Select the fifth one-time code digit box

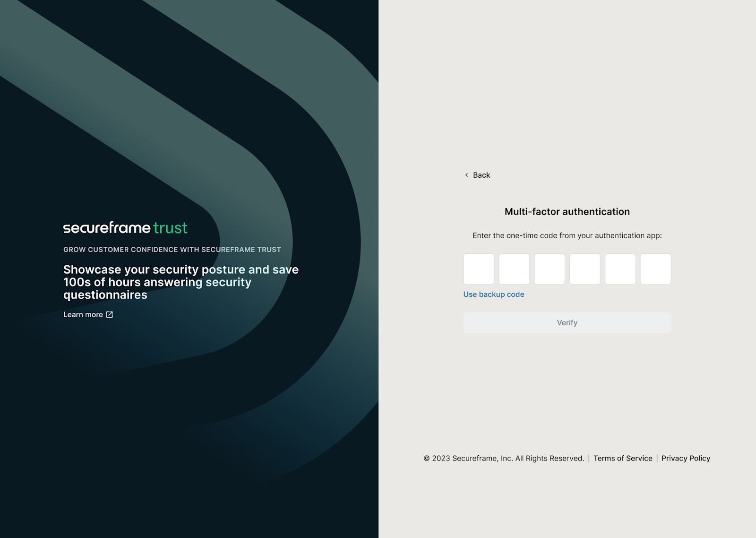pyautogui.click(x=620, y=269)
